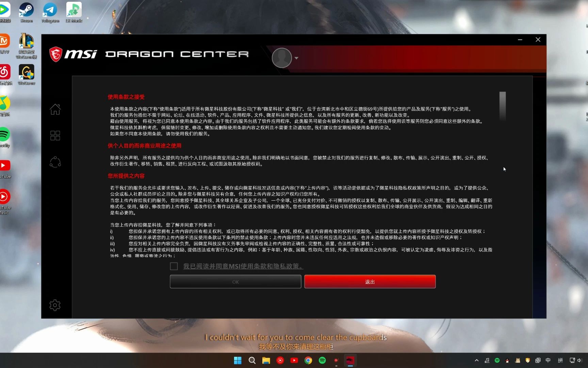Open Spotify from the taskbar
588x368 pixels.
[x=322, y=361]
